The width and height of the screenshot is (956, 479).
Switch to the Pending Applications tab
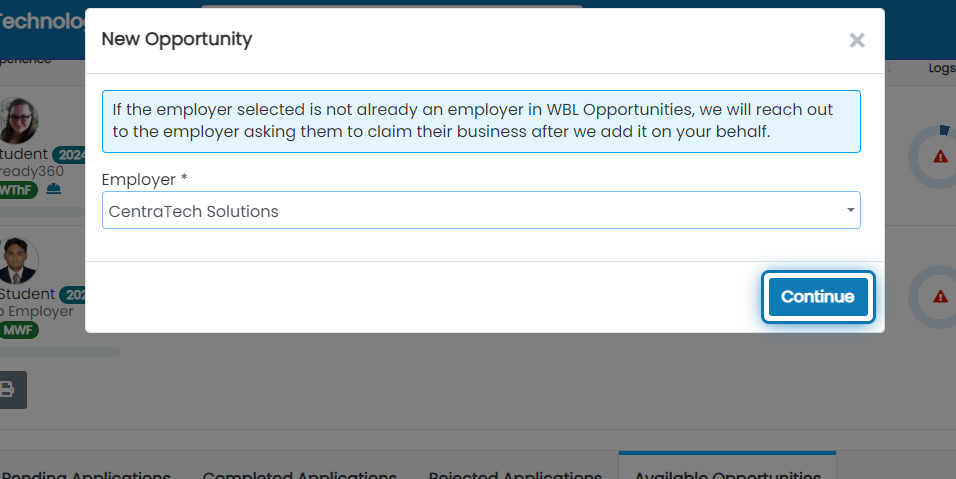[x=86, y=474]
